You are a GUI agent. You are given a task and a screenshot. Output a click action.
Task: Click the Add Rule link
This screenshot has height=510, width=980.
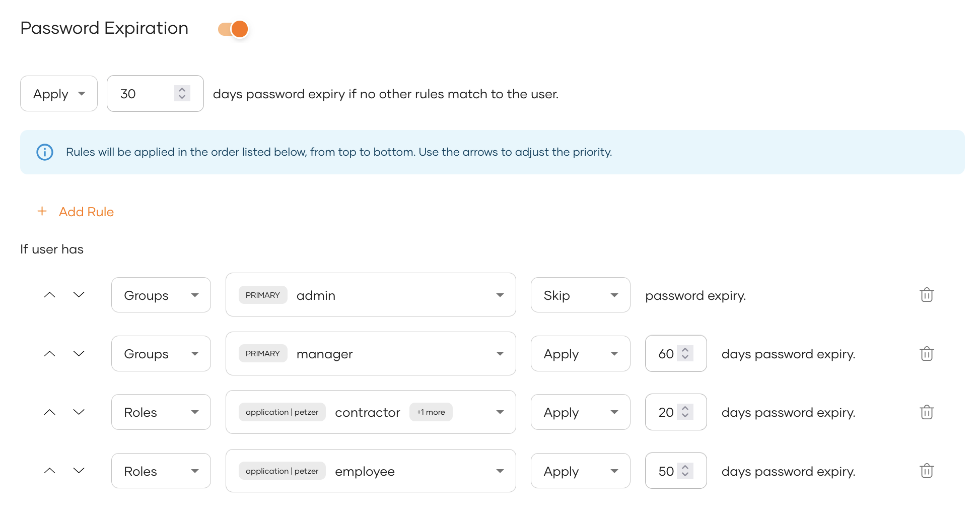coord(86,211)
